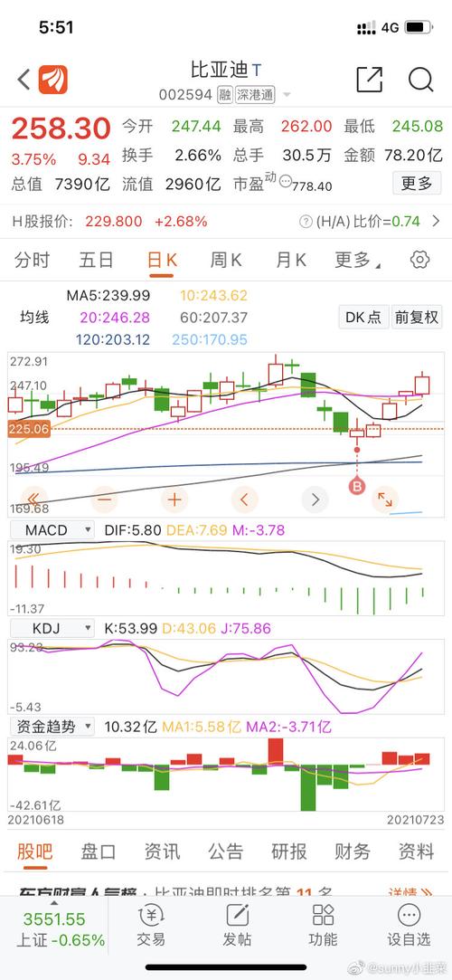
Task: Move chart right with the right chevron
Action: [315, 500]
